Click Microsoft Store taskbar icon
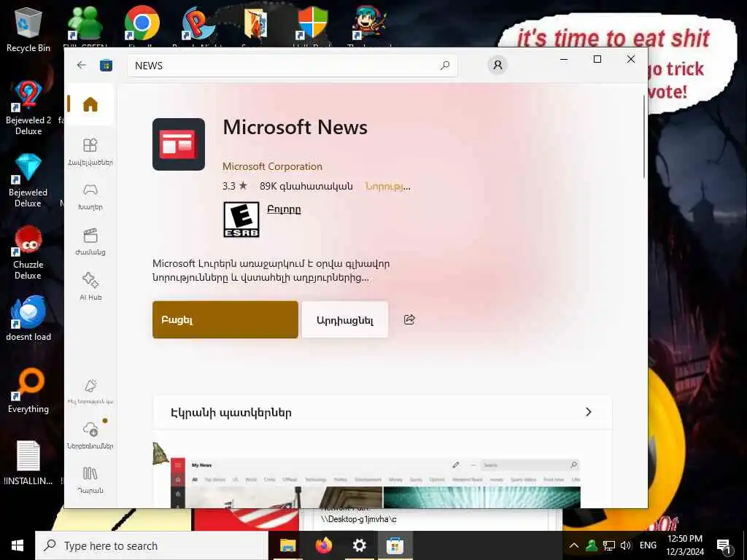Screen dimensions: 747x560 coord(395,545)
